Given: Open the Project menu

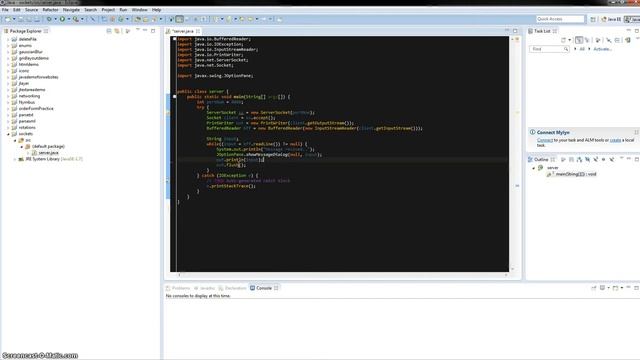Looking at the screenshot, I should (108, 10).
